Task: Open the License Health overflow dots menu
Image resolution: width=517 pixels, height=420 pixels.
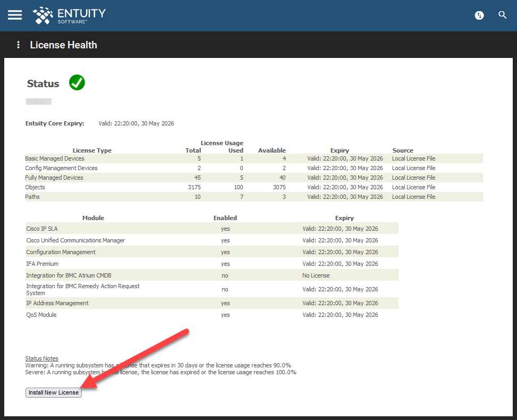Action: coord(19,45)
